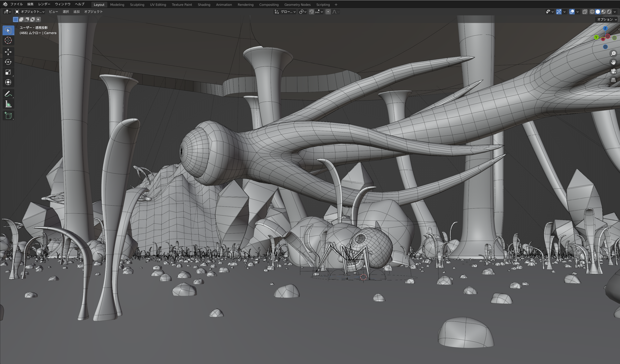Screen dimensions: 620x364
Task: Switch to the Geometry Nodes tab
Action: [x=298, y=5]
